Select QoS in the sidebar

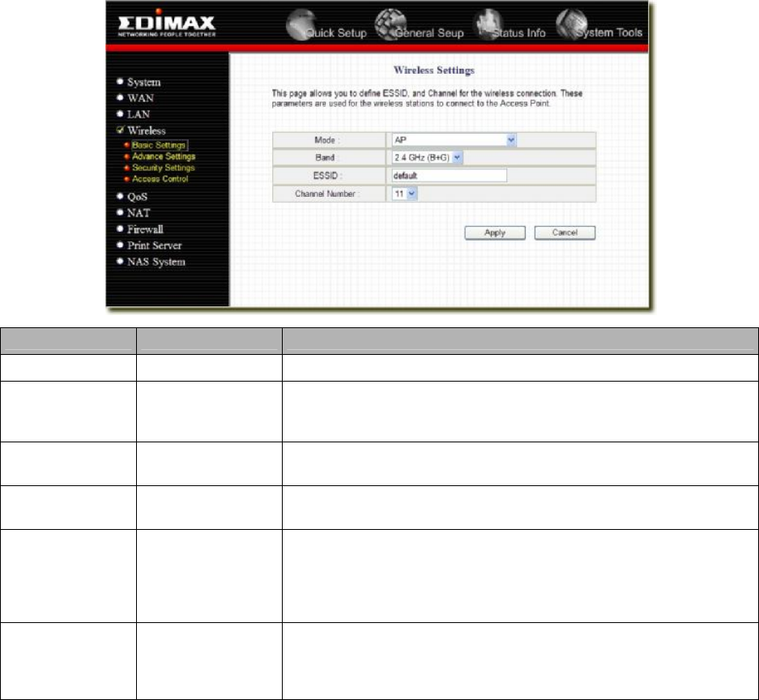137,197
